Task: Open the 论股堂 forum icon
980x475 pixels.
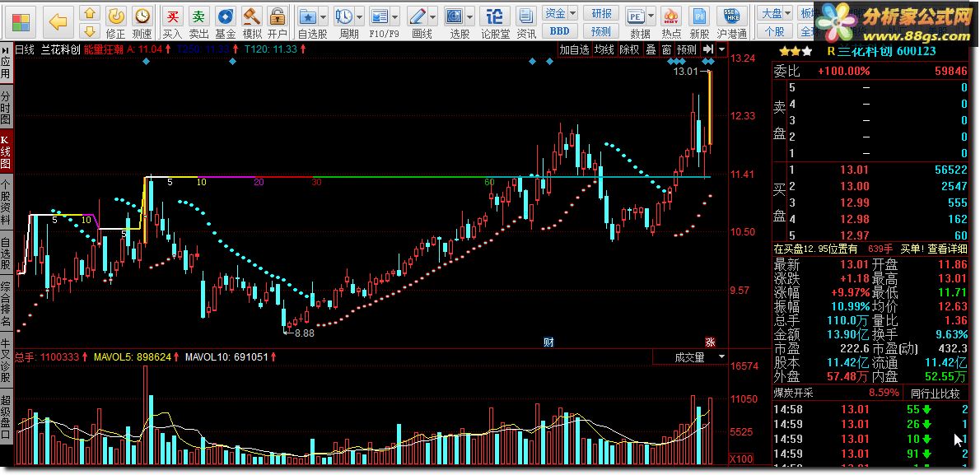Action: [x=495, y=22]
